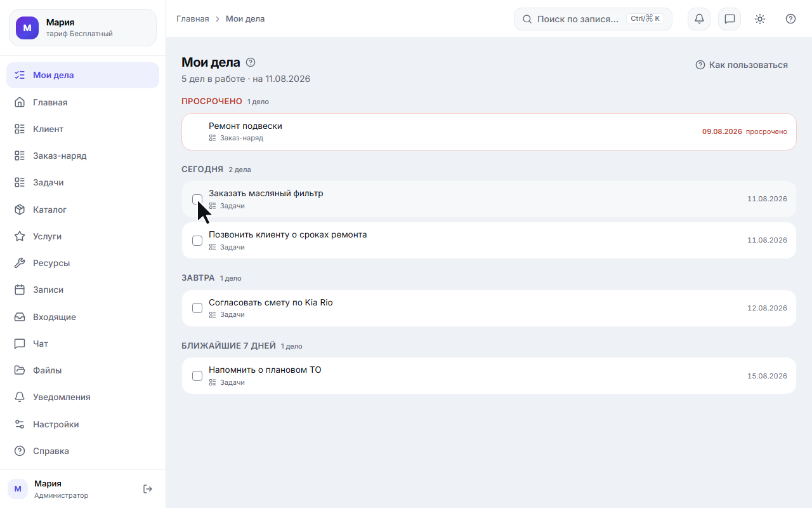Open Каталог via its cube icon
This screenshot has height=508, width=812.
(20, 210)
